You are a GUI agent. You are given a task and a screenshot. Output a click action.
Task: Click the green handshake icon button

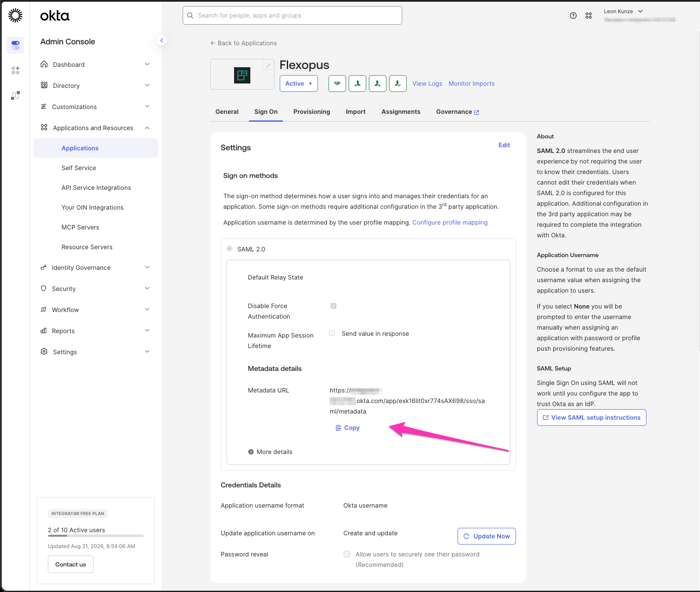tap(337, 83)
